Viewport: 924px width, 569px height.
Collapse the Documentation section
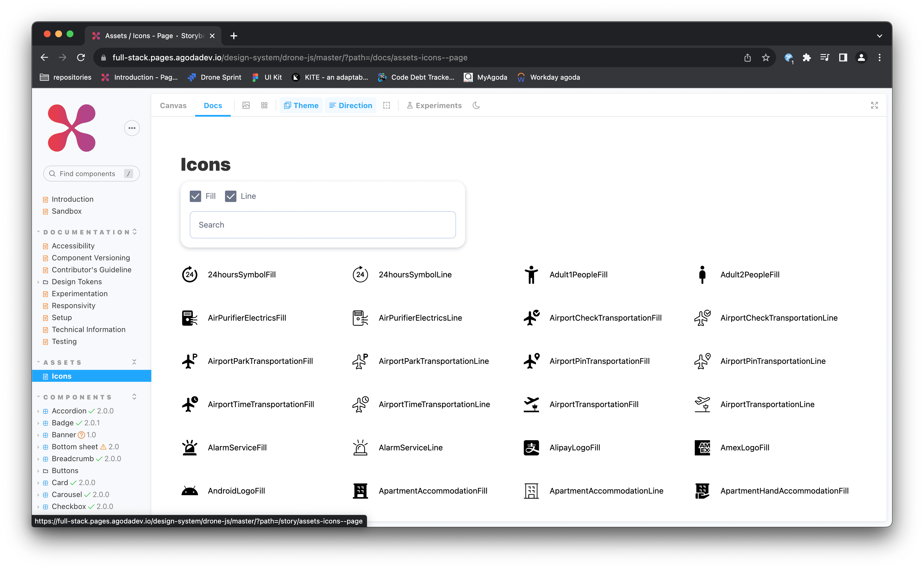86,232
